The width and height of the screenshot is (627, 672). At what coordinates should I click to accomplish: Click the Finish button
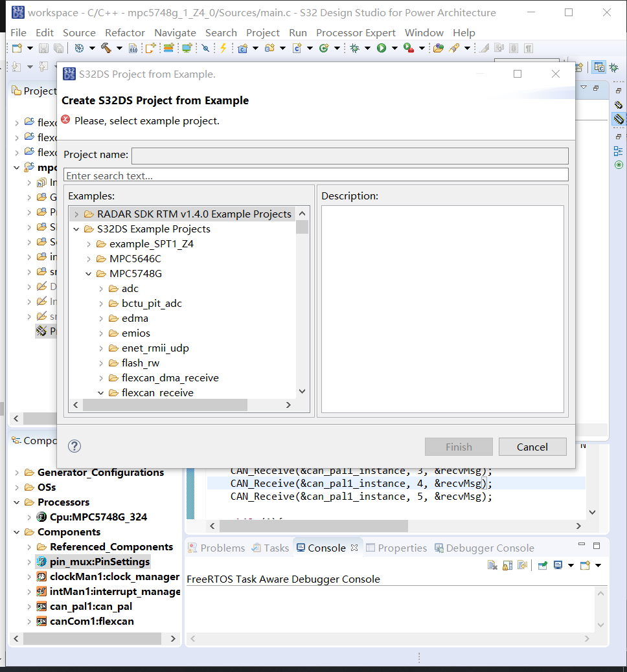(x=459, y=447)
